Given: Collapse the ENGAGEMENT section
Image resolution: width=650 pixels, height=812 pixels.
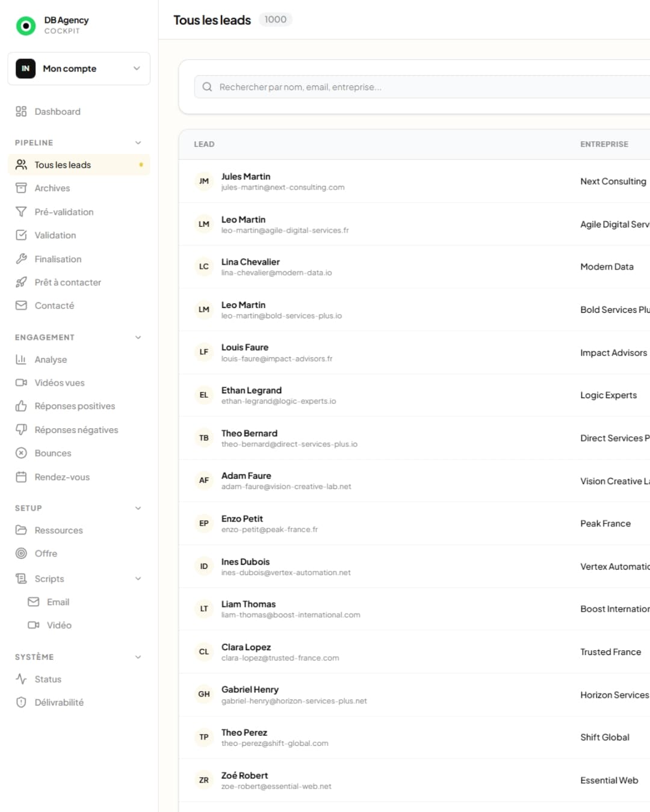Looking at the screenshot, I should 138,337.
